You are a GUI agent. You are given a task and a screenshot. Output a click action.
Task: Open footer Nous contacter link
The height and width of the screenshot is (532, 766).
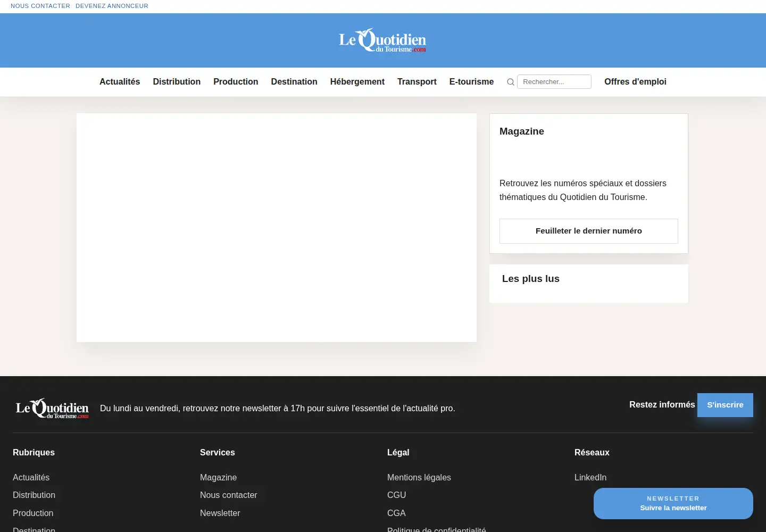(x=228, y=495)
